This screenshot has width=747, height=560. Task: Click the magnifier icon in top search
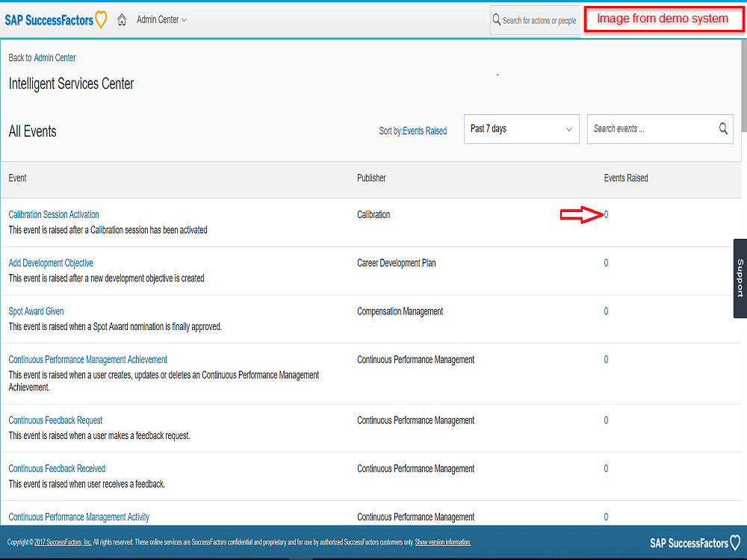point(497,20)
